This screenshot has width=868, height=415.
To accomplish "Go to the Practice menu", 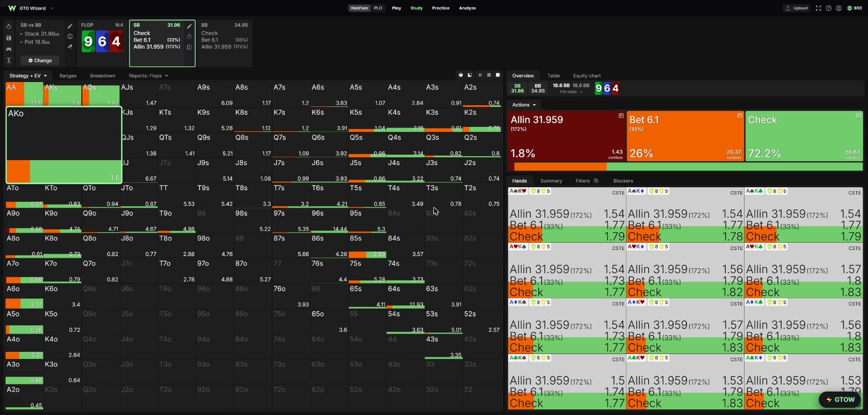I will (x=441, y=8).
